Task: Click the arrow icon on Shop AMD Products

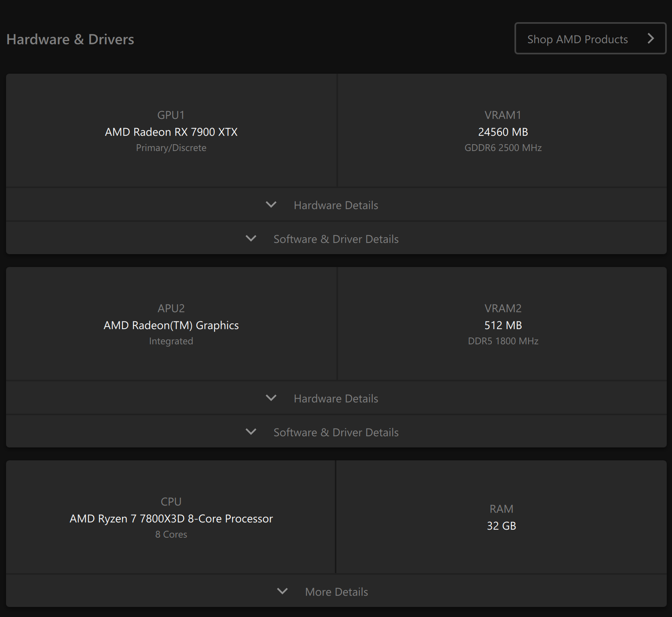Action: coord(651,39)
